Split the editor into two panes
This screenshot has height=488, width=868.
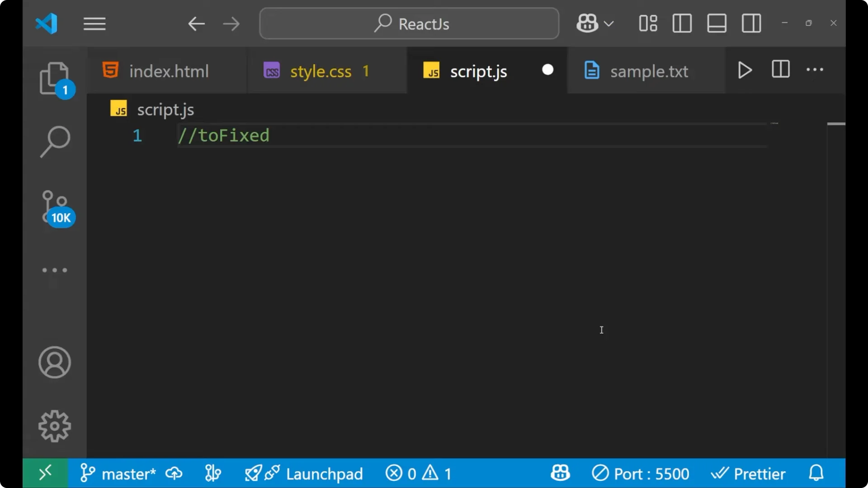780,70
